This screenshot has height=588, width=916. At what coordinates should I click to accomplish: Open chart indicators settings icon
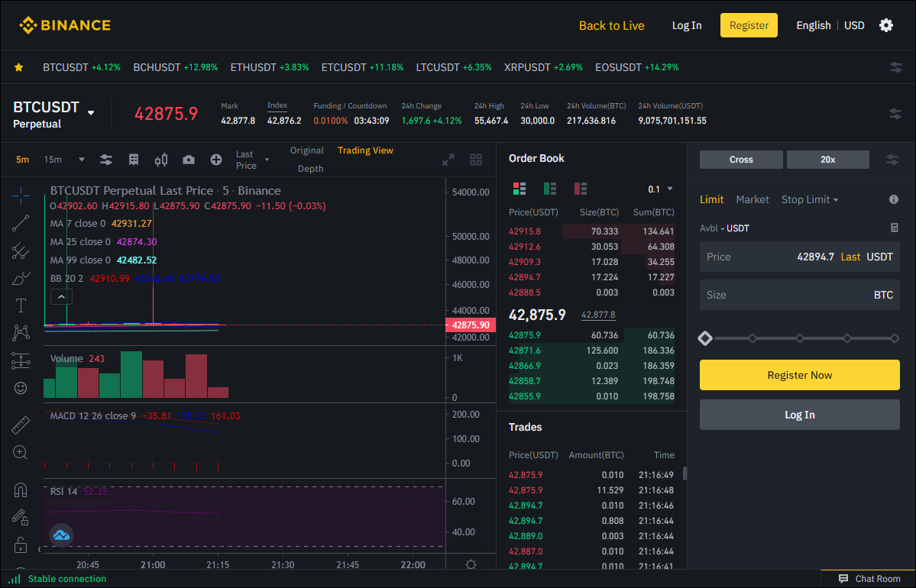click(x=105, y=160)
